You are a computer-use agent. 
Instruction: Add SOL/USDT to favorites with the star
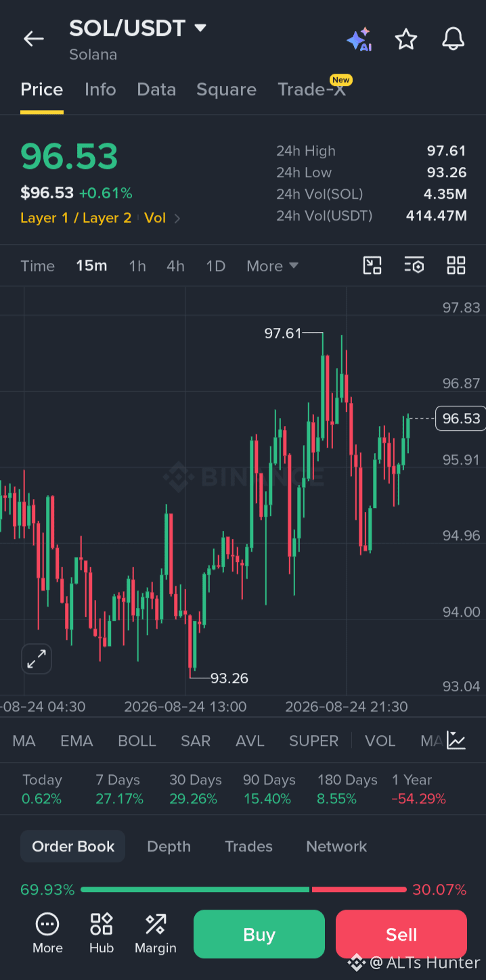pyautogui.click(x=406, y=39)
